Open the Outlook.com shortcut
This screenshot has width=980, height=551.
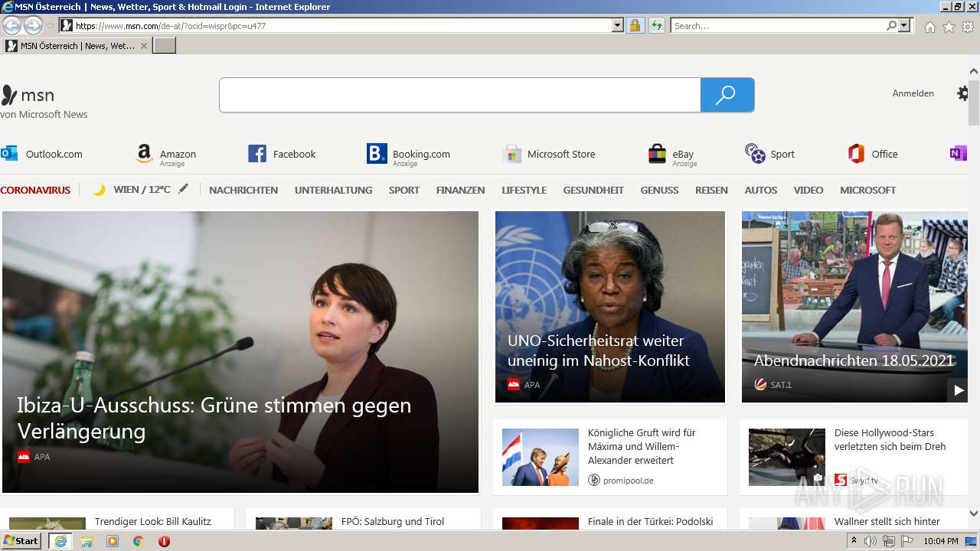[42, 154]
